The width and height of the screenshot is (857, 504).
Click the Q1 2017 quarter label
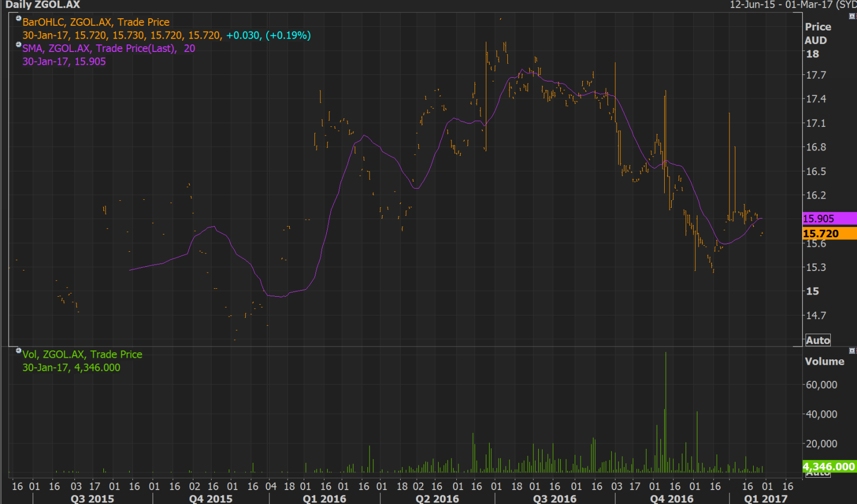pyautogui.click(x=766, y=499)
